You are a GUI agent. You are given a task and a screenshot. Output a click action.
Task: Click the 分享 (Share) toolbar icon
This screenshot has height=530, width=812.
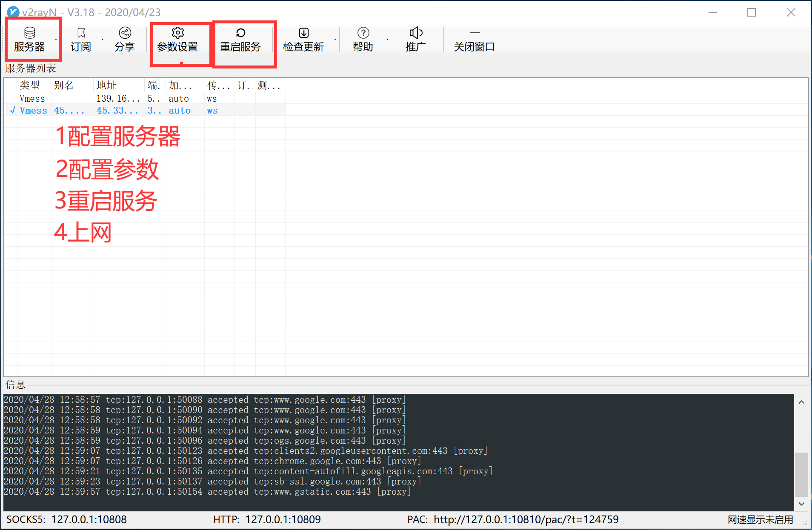point(125,40)
